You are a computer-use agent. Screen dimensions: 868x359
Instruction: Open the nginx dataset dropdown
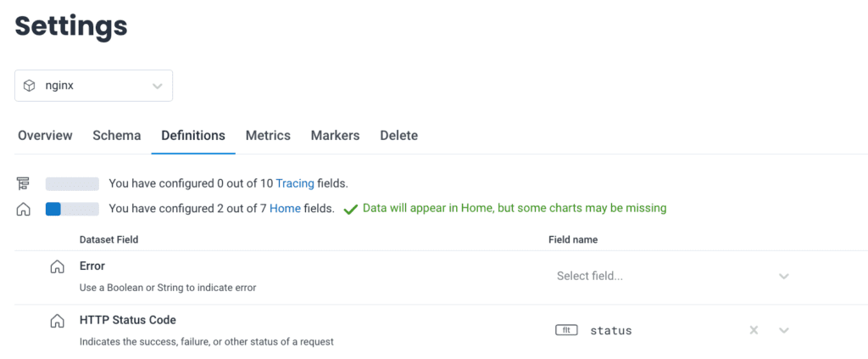pyautogui.click(x=93, y=86)
